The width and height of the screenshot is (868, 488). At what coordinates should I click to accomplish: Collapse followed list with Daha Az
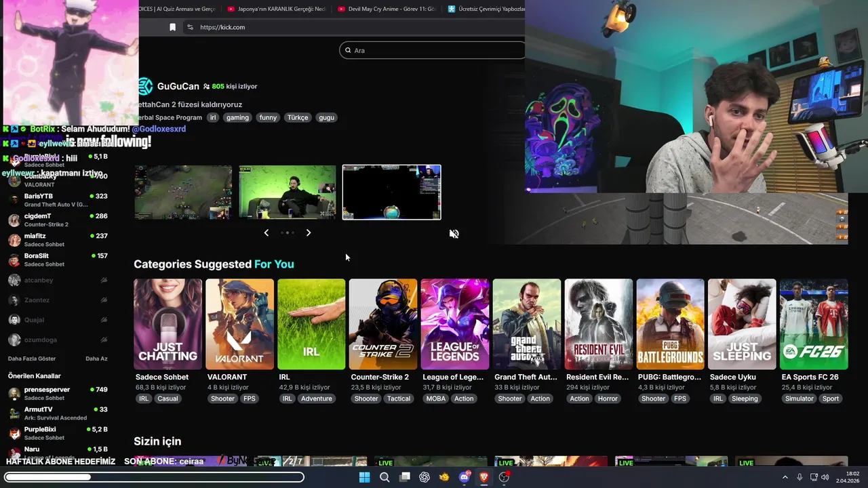click(96, 359)
